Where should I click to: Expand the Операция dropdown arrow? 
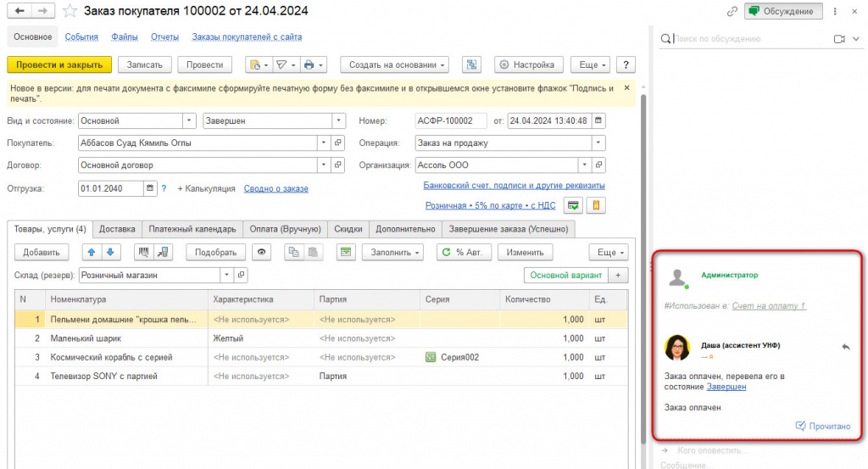[x=598, y=142]
